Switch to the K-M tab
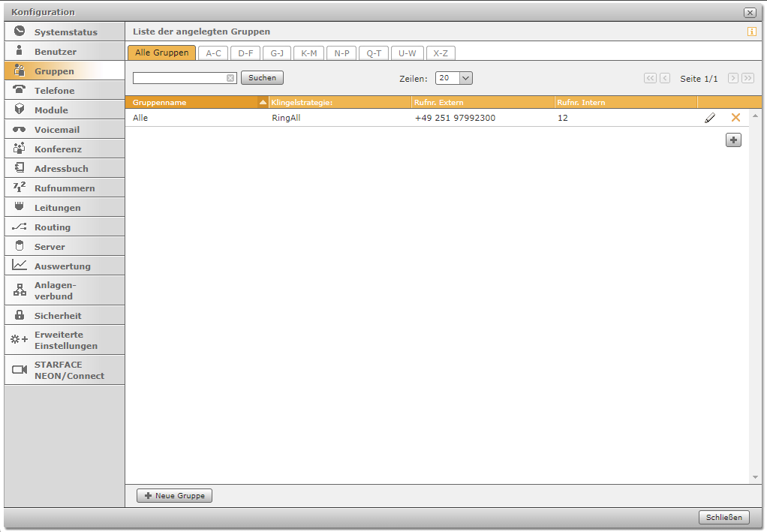The height and width of the screenshot is (532, 767). (x=308, y=53)
